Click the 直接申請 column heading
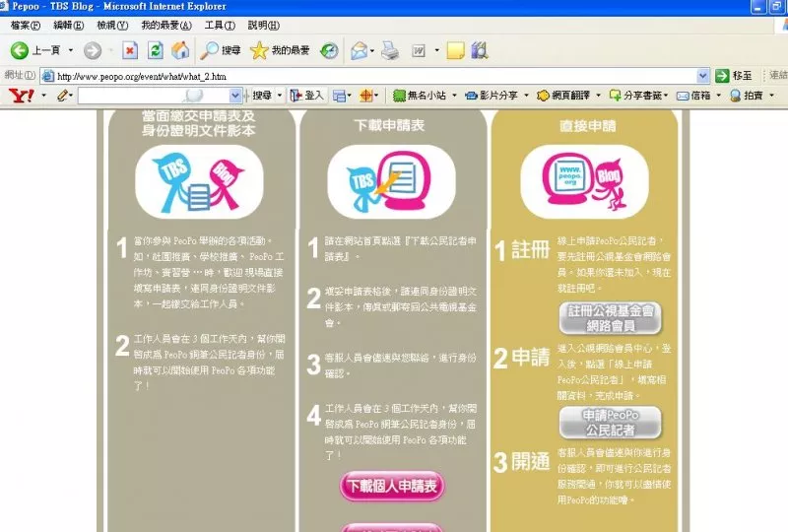 (587, 126)
